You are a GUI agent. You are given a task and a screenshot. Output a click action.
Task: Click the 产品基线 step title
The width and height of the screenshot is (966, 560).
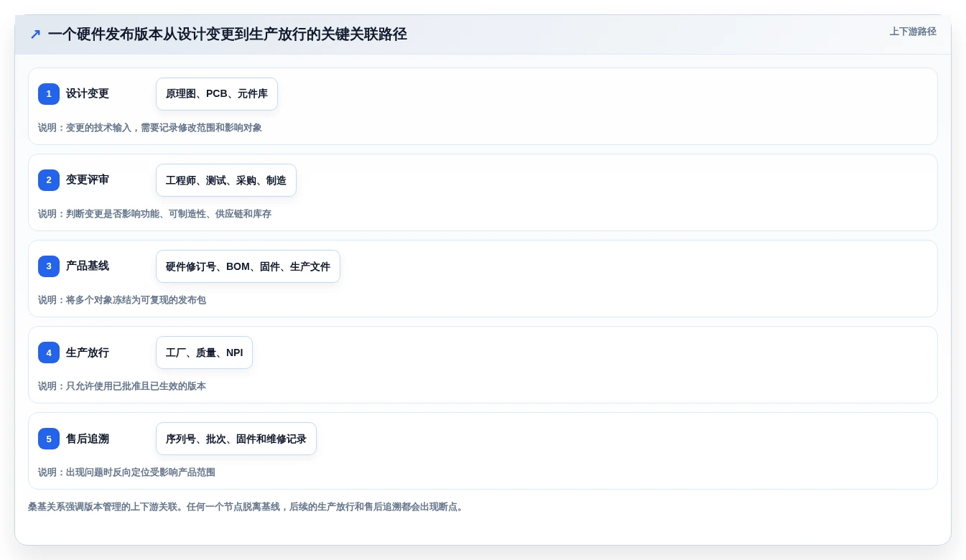[x=88, y=266]
